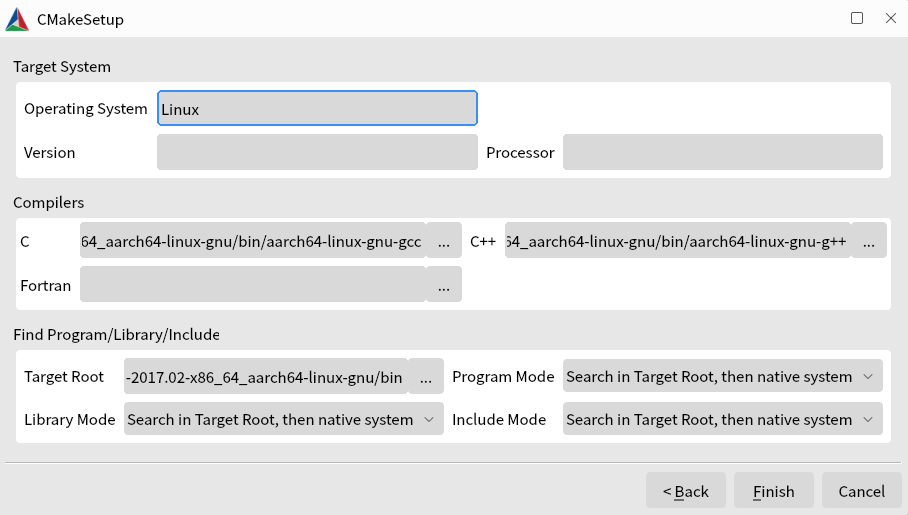
Task: Click the C++ compiler path field
Action: (x=677, y=241)
